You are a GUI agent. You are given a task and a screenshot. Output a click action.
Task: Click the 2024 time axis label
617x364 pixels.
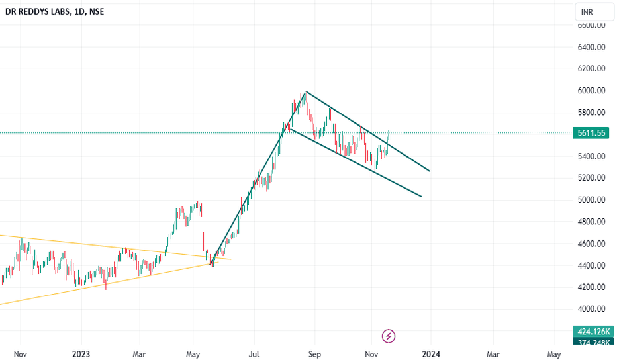(x=431, y=354)
